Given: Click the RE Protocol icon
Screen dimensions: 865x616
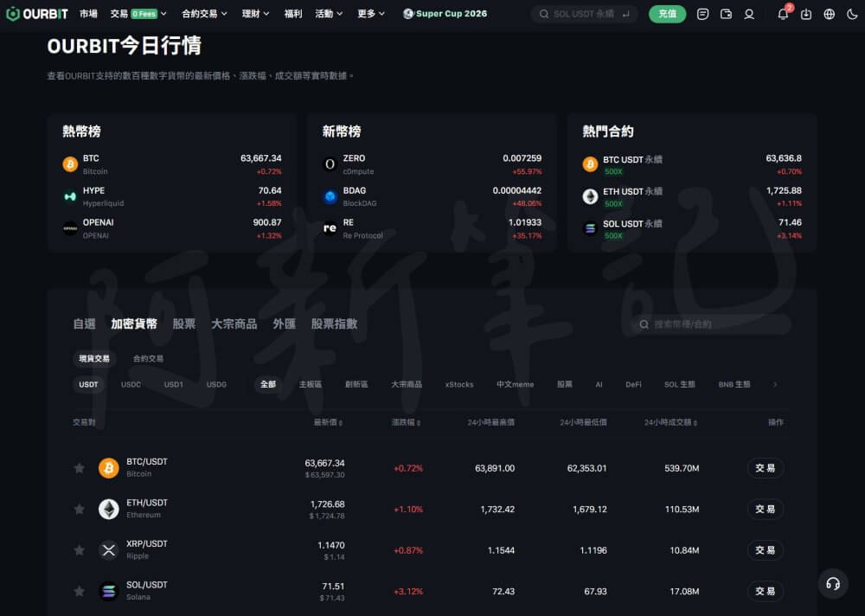Looking at the screenshot, I should click(330, 228).
